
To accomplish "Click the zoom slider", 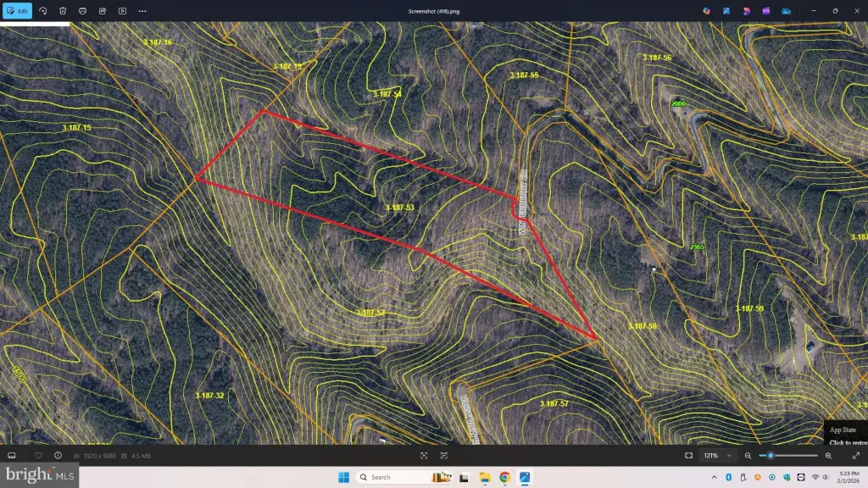I will click(788, 456).
